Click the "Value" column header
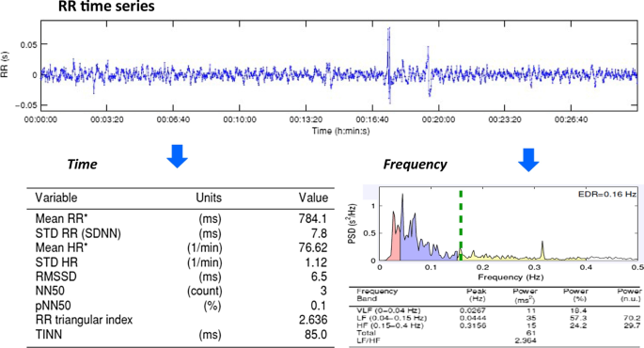Image resolution: width=644 pixels, height=348 pixels. [x=313, y=198]
